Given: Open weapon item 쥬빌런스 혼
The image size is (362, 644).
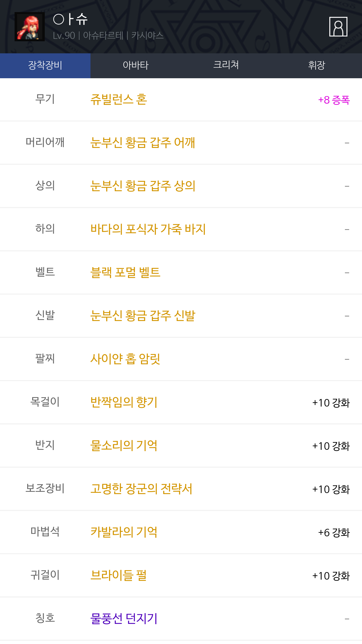Looking at the screenshot, I should [119, 100].
